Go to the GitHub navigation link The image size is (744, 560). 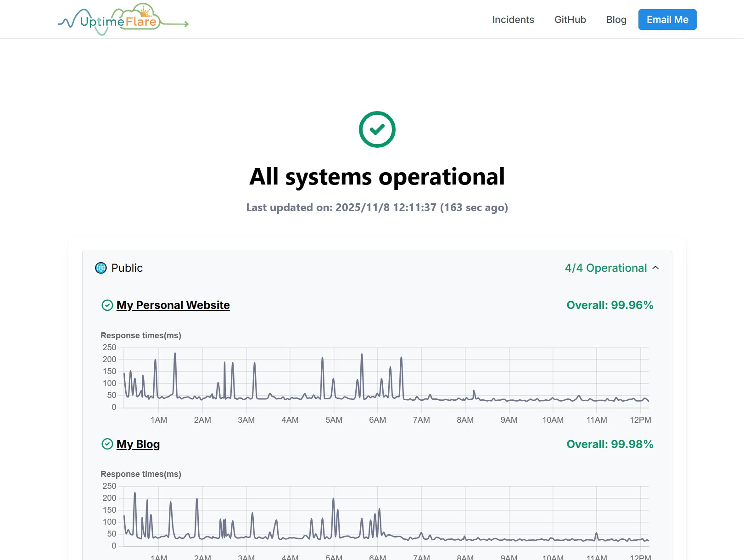click(x=570, y=20)
